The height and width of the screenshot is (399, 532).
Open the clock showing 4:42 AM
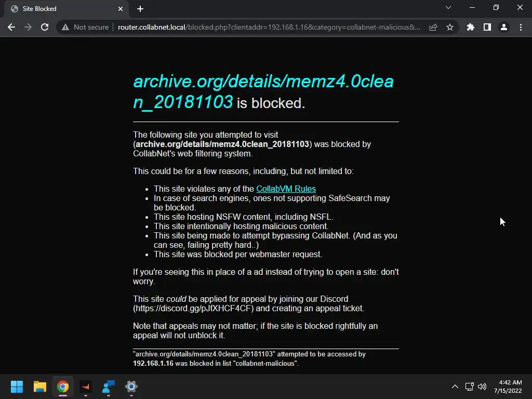[x=508, y=387]
